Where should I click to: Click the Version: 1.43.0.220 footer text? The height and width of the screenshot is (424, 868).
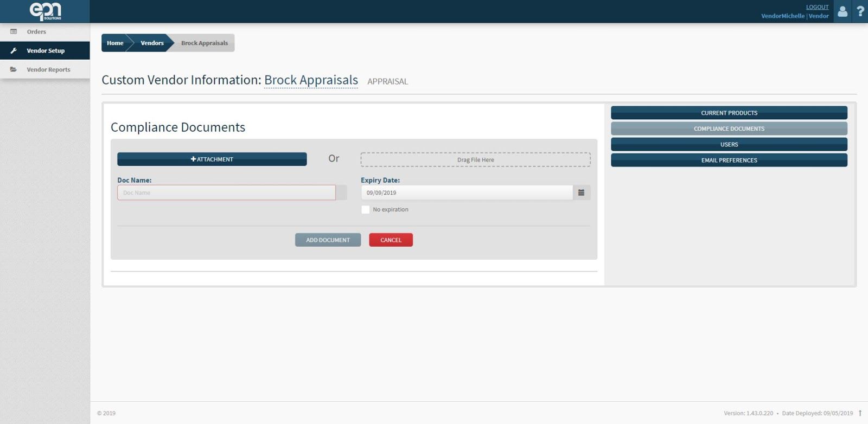[748, 413]
